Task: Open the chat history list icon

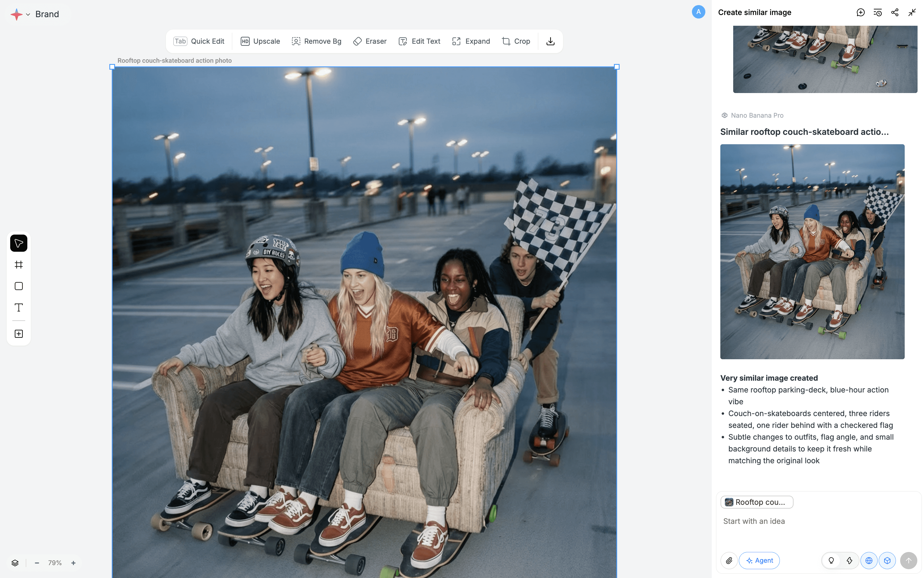Action: pyautogui.click(x=878, y=12)
